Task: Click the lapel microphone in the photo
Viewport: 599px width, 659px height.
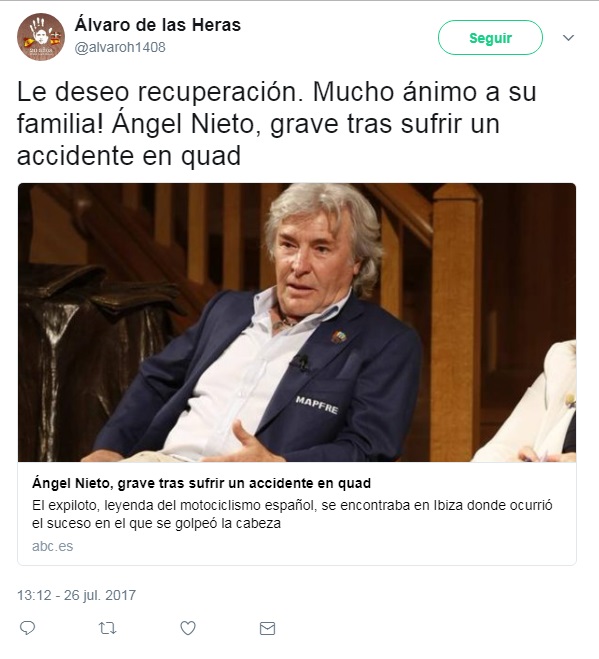Action: click(x=301, y=361)
